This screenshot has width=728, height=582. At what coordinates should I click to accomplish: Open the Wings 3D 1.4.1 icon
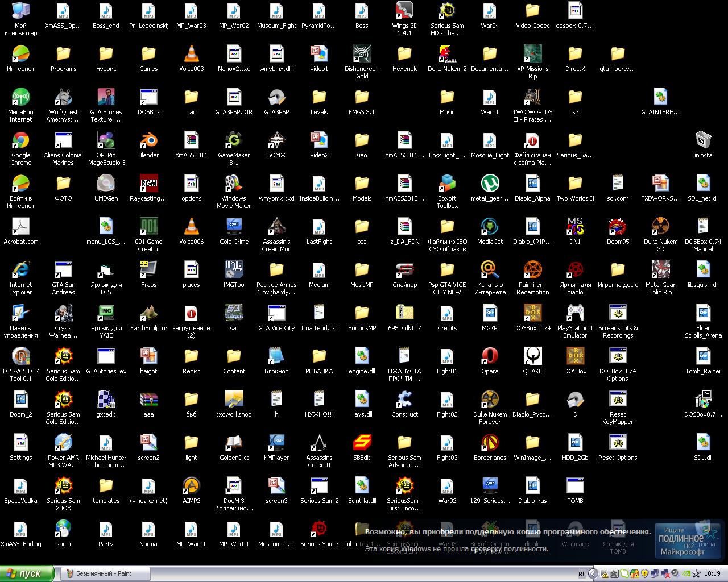click(x=404, y=10)
